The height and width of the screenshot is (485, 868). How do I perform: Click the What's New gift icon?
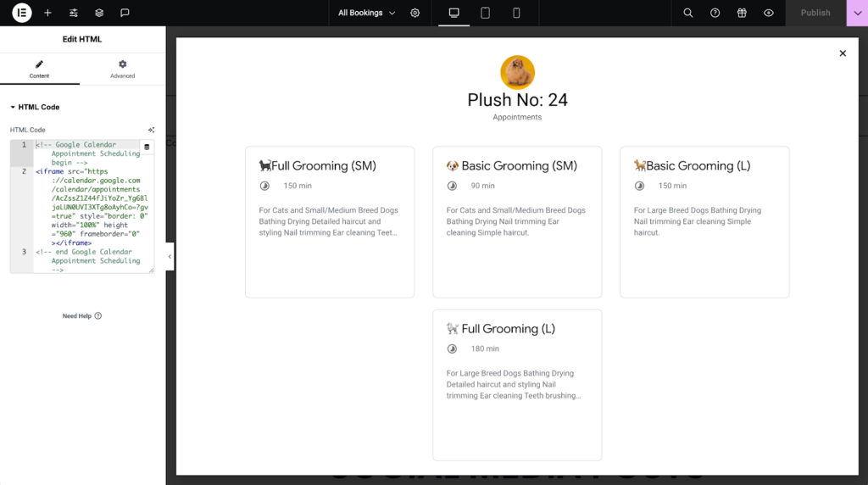(742, 13)
